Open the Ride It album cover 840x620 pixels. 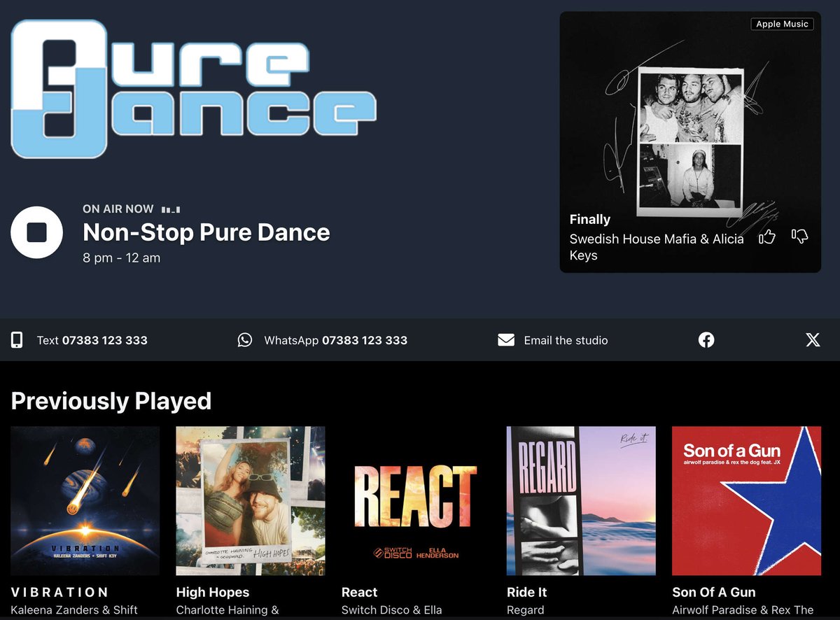[x=581, y=501]
